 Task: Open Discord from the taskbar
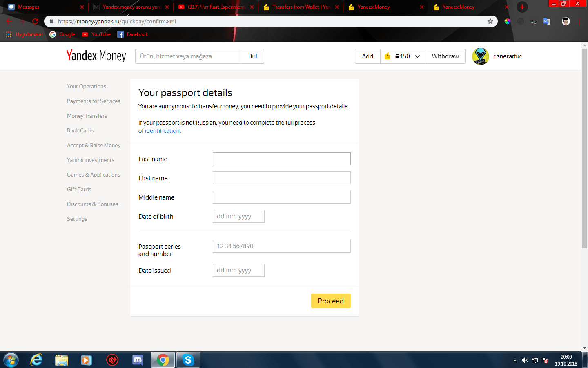coord(138,360)
